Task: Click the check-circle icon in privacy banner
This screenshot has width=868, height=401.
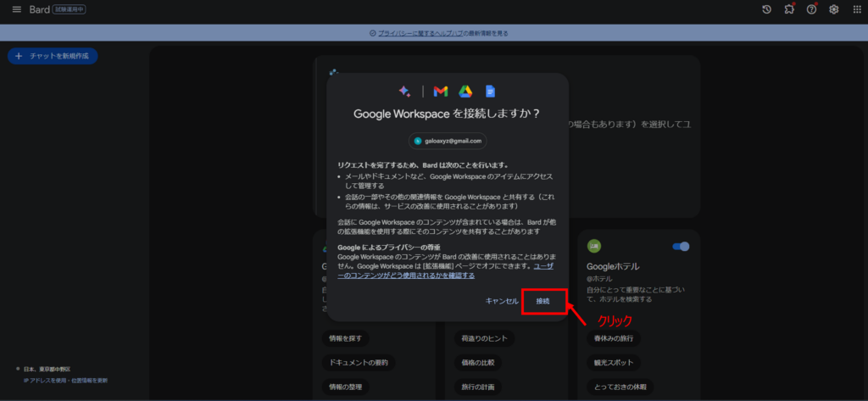Action: (x=373, y=33)
